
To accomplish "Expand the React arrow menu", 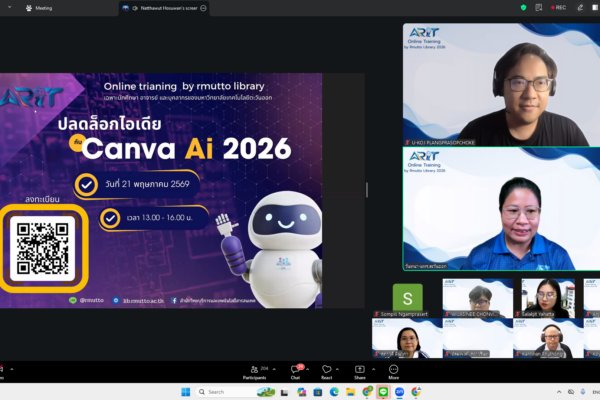I will pyautogui.click(x=337, y=369).
